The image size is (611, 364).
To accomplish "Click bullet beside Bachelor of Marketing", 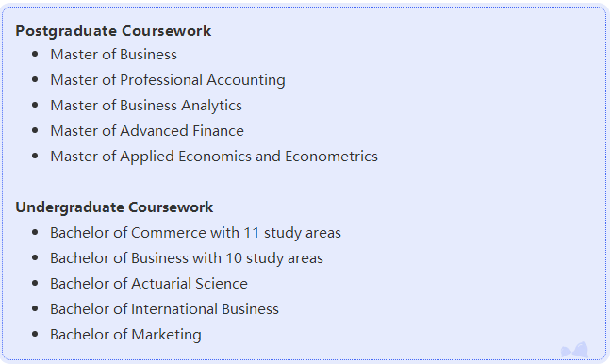I will click(x=35, y=334).
